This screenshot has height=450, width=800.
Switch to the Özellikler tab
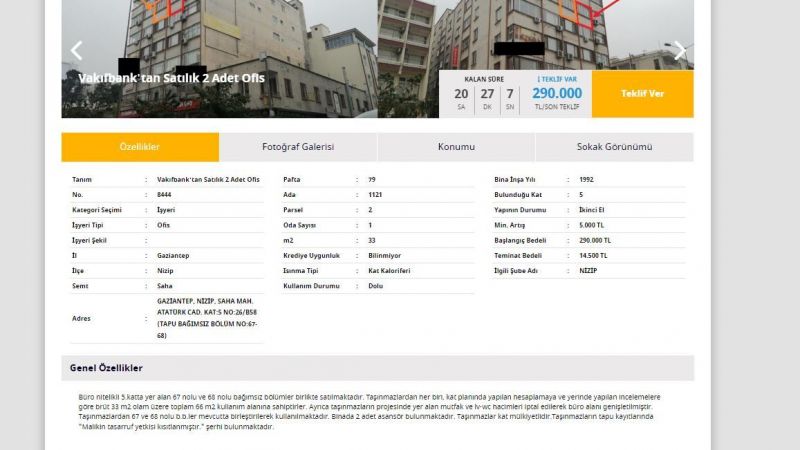click(140, 147)
